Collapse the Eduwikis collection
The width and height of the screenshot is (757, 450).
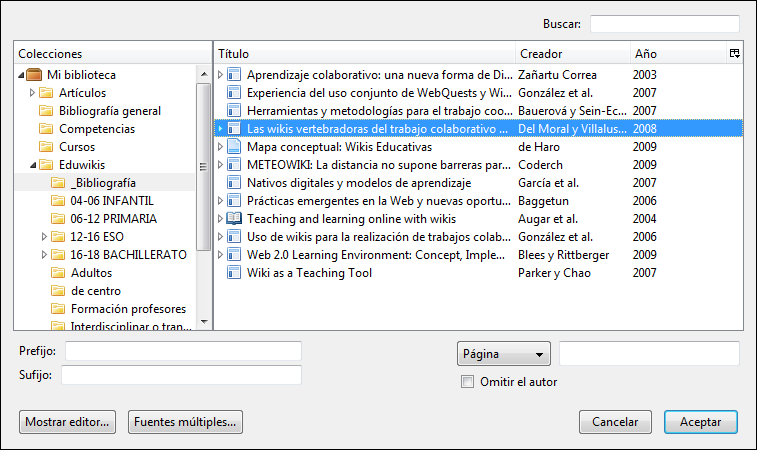pos(33,165)
